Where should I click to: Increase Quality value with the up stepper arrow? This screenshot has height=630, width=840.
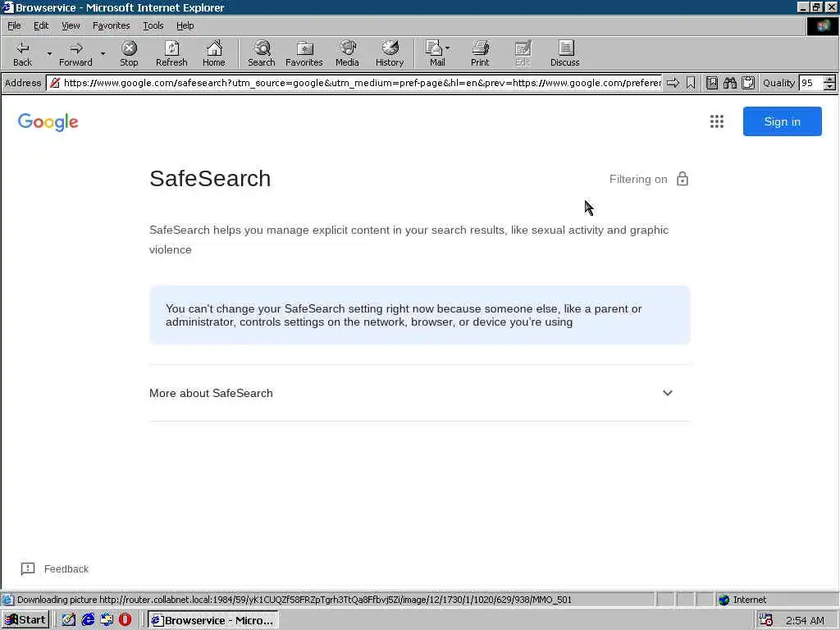point(829,80)
